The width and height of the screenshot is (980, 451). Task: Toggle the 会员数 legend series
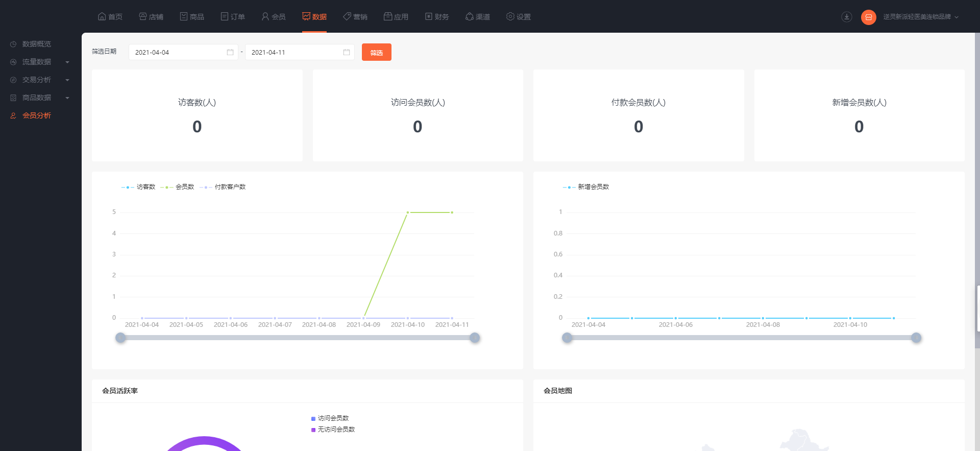click(x=177, y=187)
